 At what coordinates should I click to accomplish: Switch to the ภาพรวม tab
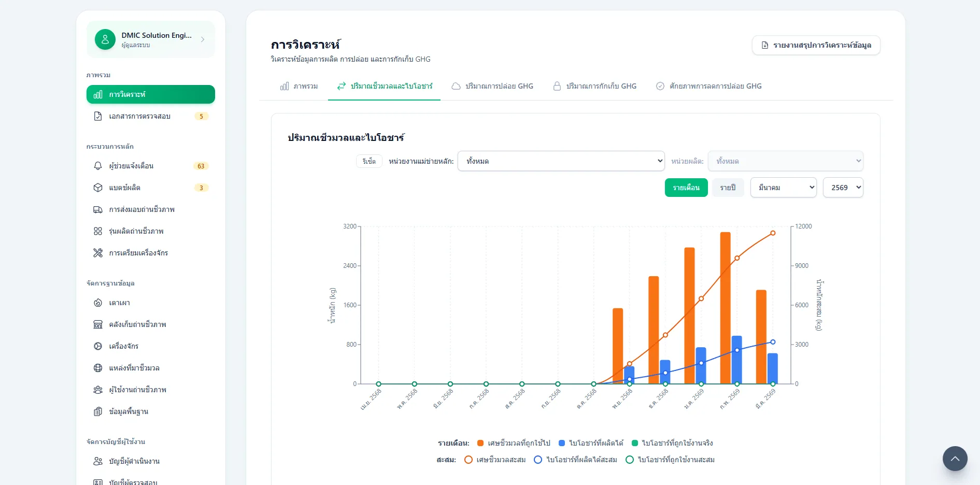tap(299, 86)
